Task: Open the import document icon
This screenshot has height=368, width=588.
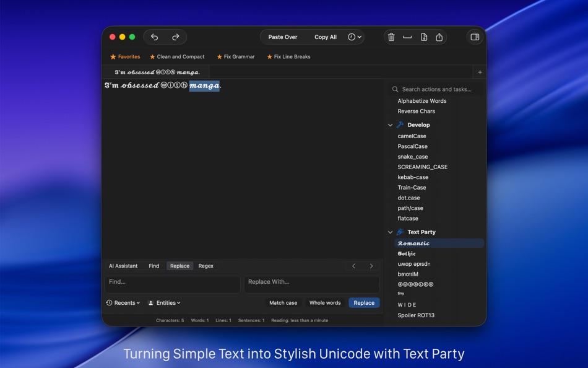Action: point(423,37)
